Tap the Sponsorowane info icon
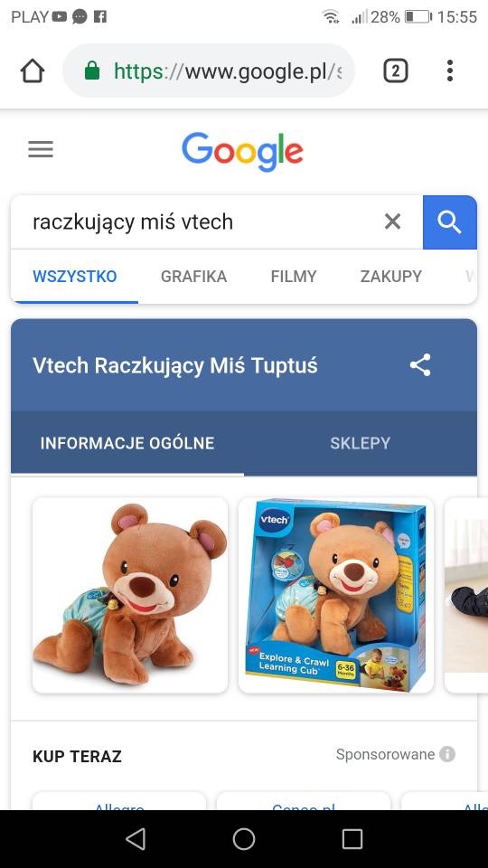This screenshot has height=868, width=488. point(447,754)
